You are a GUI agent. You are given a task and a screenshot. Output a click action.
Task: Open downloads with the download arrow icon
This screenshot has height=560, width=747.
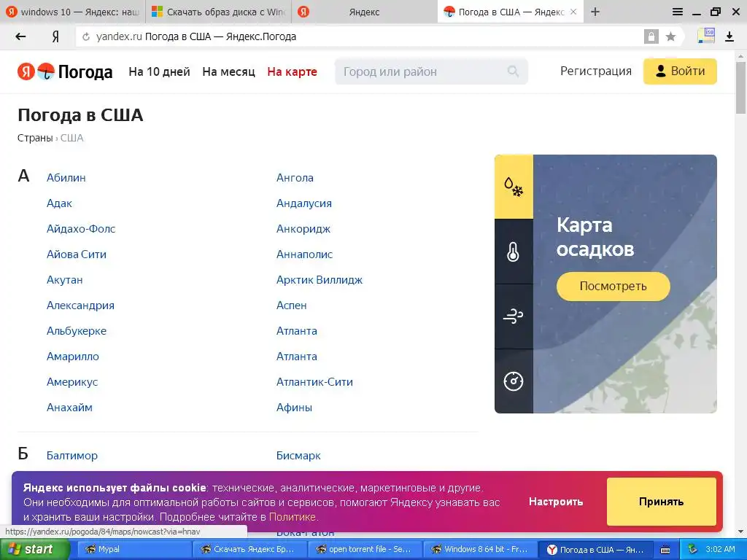tap(729, 36)
